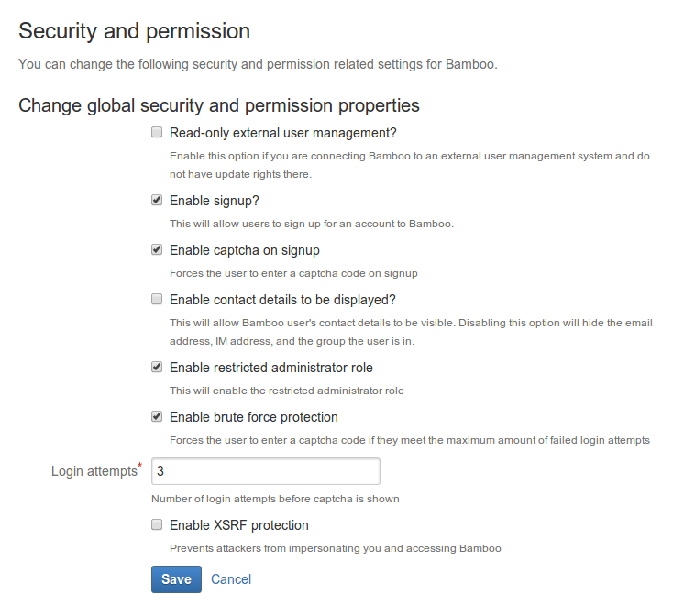Turn off the brute force protection checkbox
Screen dimensions: 673x616
(x=157, y=417)
